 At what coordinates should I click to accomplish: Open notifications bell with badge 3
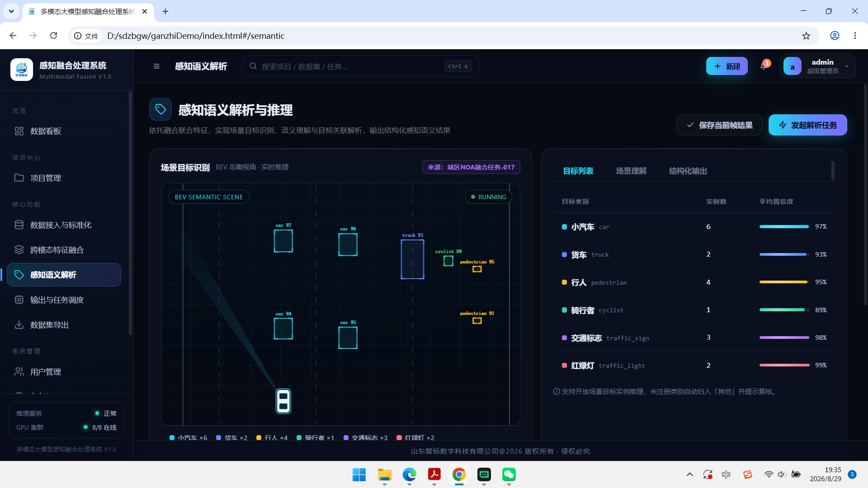pos(764,66)
